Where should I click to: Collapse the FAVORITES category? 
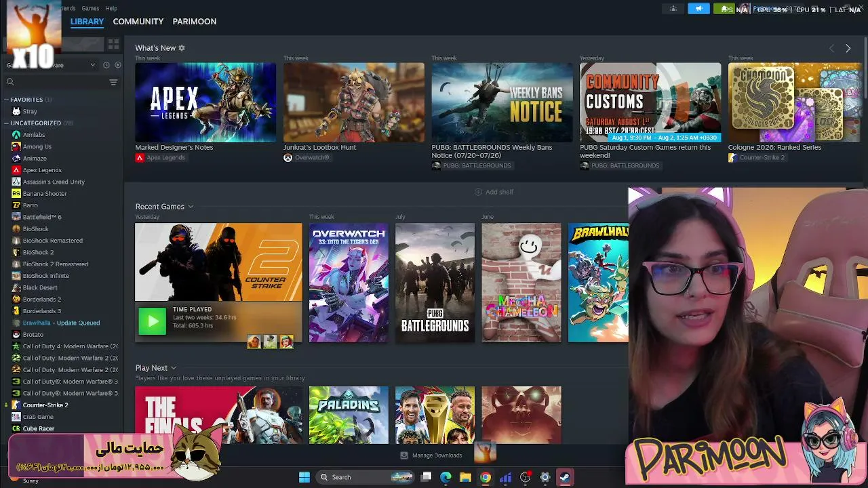coord(7,100)
